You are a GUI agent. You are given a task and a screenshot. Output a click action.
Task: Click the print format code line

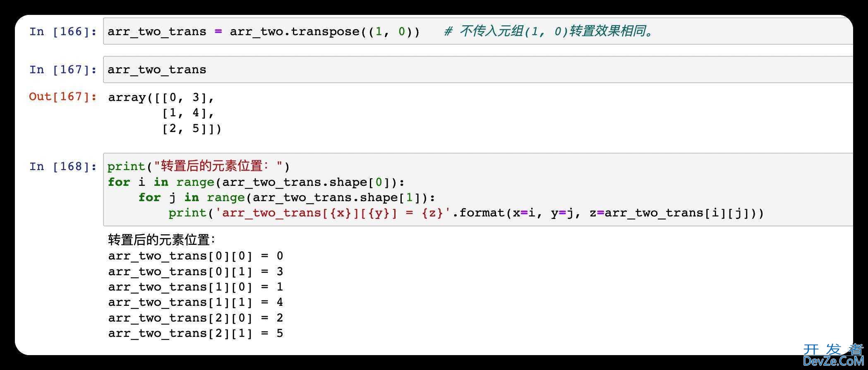click(466, 213)
